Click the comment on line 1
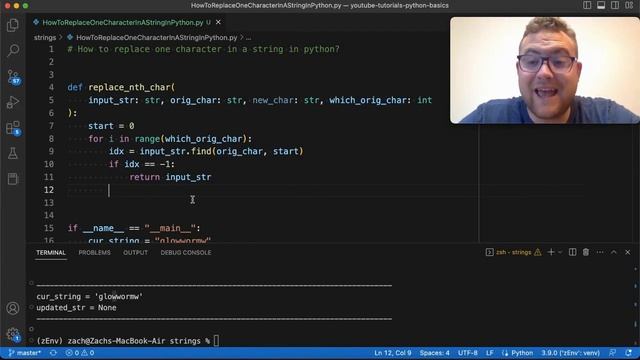 [203, 49]
